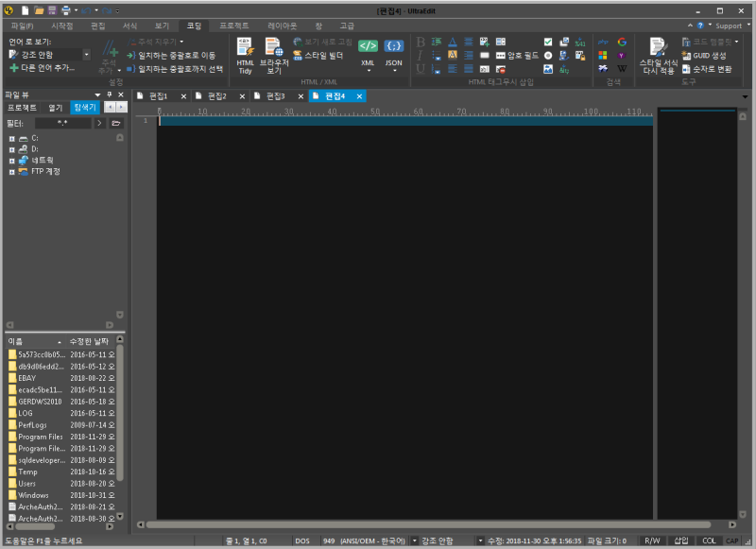Click 다른 언어 추가... button
Screen dimensions: 756x549
tap(43, 68)
